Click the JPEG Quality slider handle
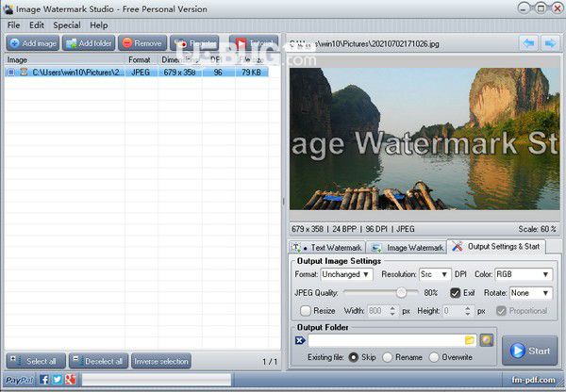Screen dimensions: 566x392 pyautogui.click(x=401, y=292)
